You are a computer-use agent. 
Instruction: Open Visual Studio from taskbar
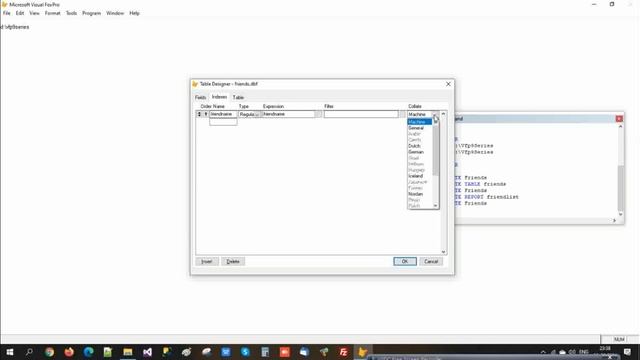(x=147, y=352)
